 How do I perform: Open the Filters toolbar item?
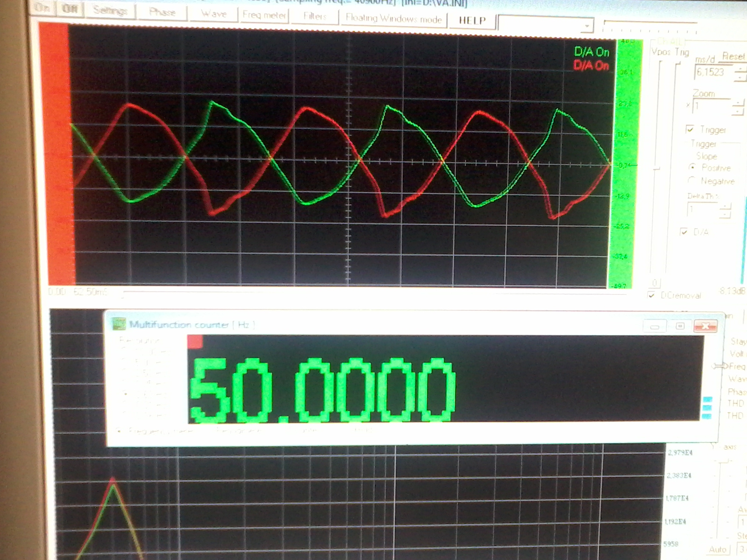coord(315,16)
